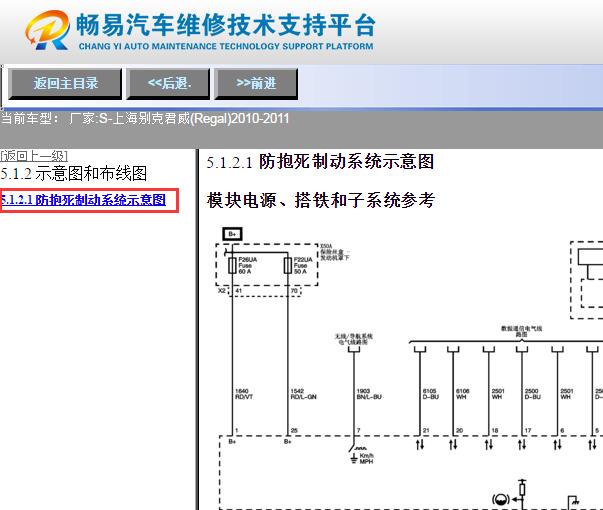Click the 数据通信电气线路图 diagram label

coord(521,332)
